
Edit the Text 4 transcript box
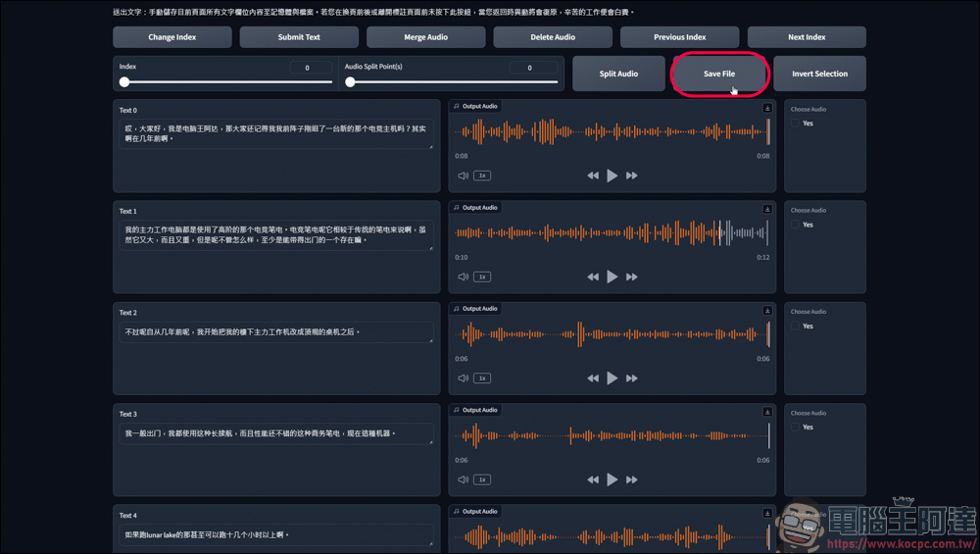pos(276,534)
